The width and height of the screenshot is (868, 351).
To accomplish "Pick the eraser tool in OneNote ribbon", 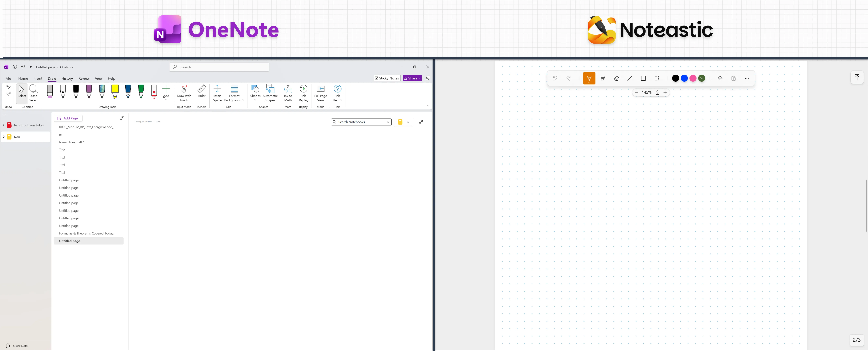I will click(x=50, y=91).
